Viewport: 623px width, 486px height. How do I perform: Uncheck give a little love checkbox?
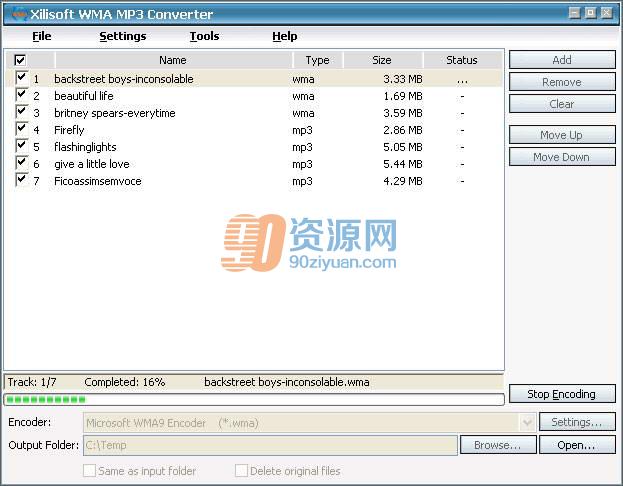[21, 163]
